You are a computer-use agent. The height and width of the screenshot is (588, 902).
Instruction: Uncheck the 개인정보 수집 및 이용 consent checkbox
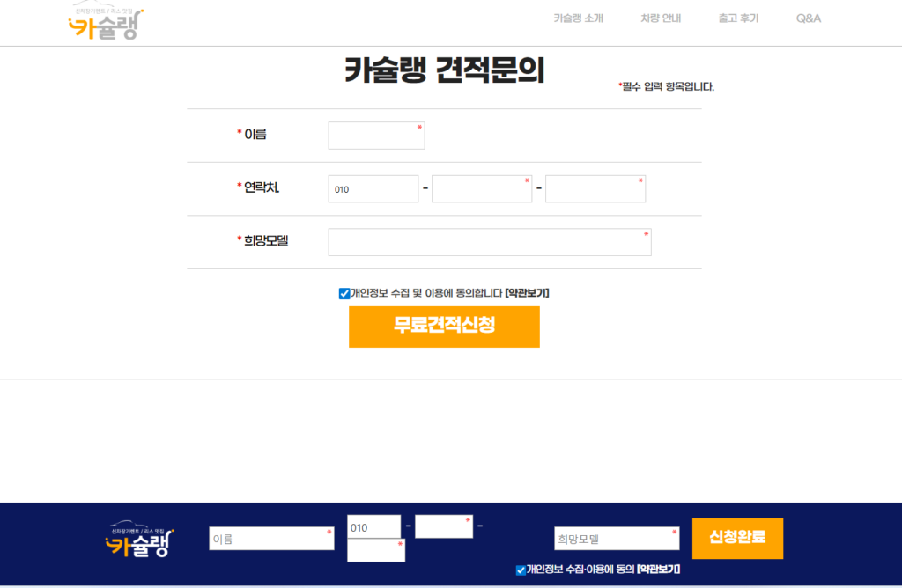point(344,294)
